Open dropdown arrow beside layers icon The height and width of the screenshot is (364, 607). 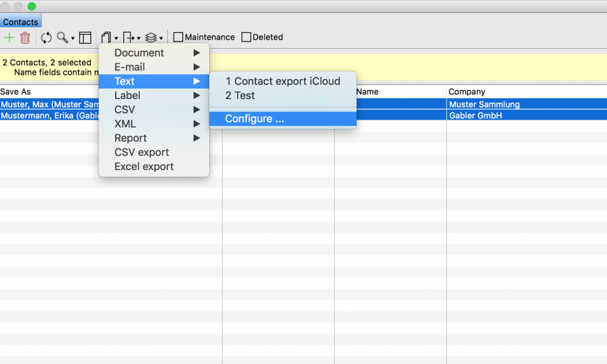click(x=161, y=39)
